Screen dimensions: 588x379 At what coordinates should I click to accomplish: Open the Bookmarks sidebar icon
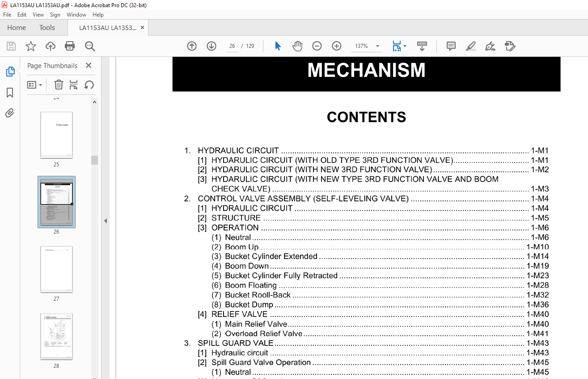10,93
